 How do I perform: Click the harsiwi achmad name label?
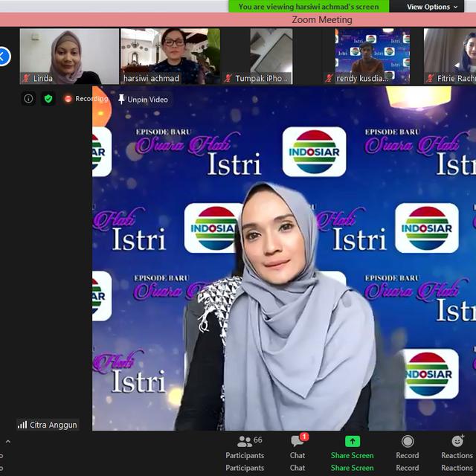coord(151,79)
